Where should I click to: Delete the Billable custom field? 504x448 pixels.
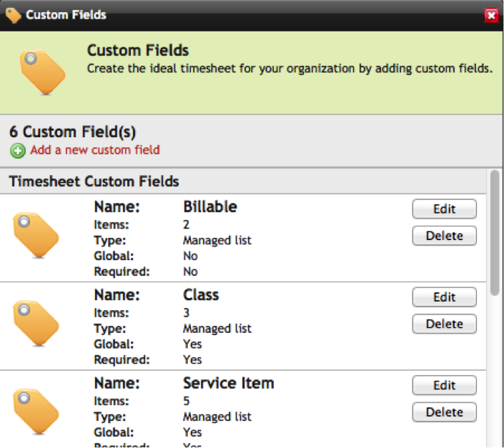(x=444, y=236)
